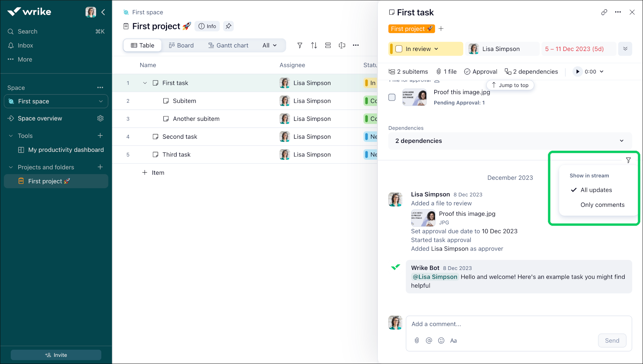The width and height of the screenshot is (643, 364).
Task: Open table toolbar more options
Action: click(x=356, y=45)
